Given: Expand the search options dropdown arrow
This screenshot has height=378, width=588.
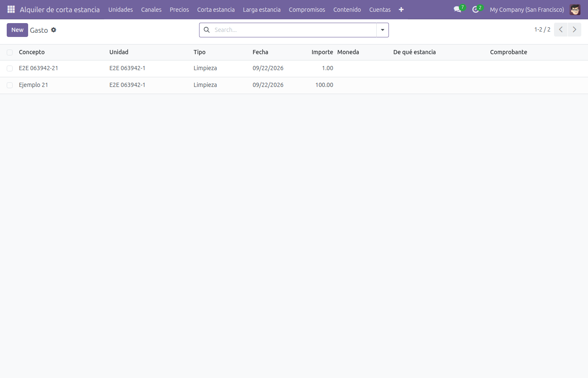Looking at the screenshot, I should 383,30.
